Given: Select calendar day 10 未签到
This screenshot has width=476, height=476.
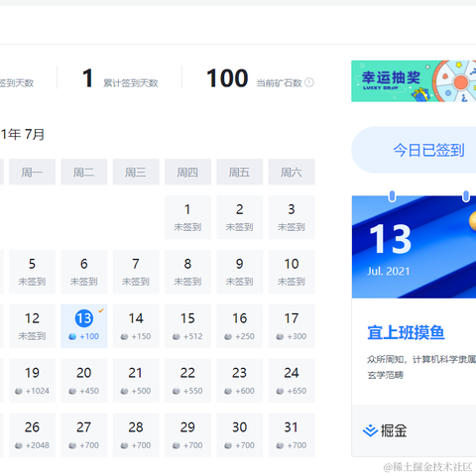Looking at the screenshot, I should point(292,272).
